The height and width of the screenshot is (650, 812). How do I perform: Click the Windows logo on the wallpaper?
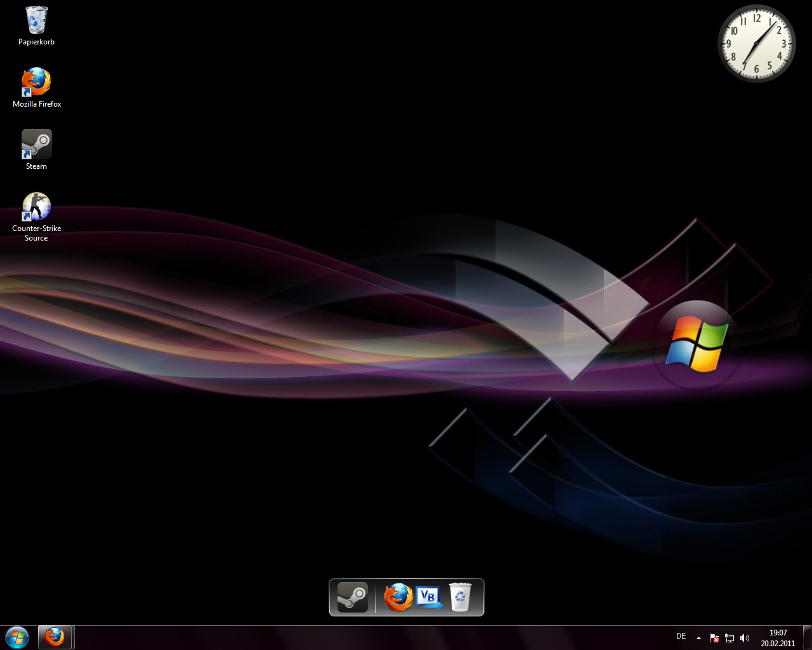point(696,344)
